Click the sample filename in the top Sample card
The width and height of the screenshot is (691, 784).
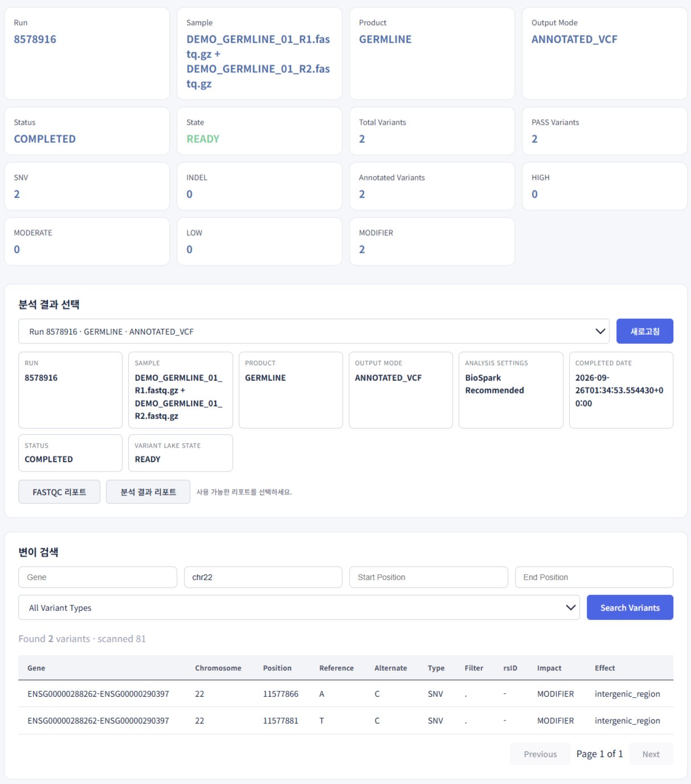(258, 61)
